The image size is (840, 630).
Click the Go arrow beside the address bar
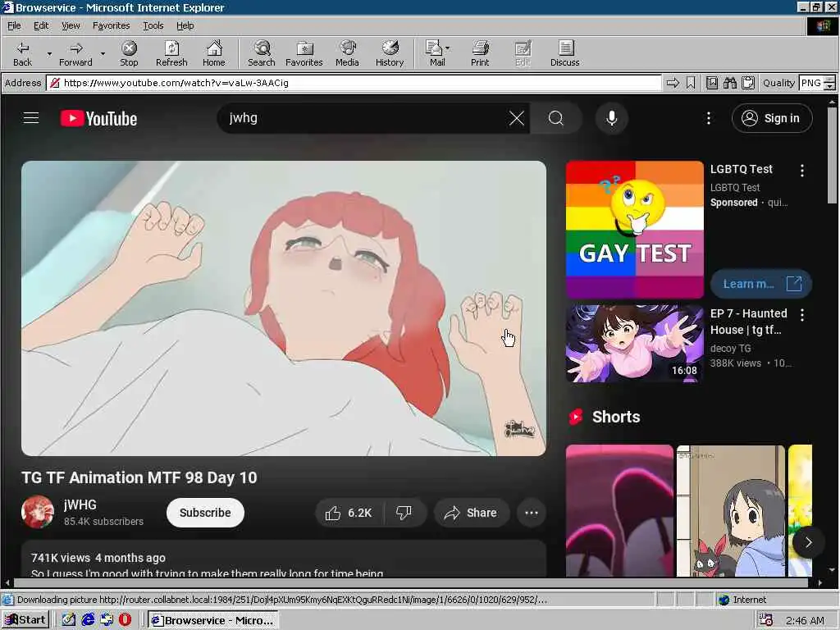point(673,83)
